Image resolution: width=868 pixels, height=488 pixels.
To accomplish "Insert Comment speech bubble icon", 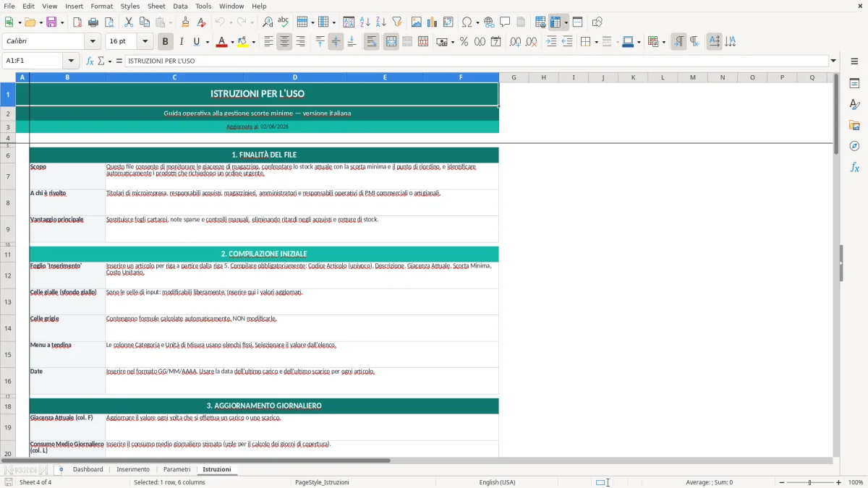I will tap(505, 22).
